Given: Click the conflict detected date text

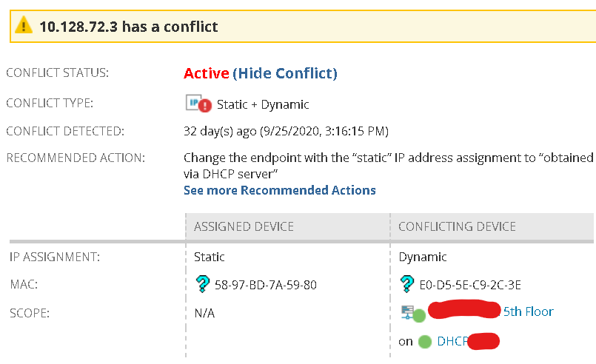Looking at the screenshot, I should tap(286, 131).
